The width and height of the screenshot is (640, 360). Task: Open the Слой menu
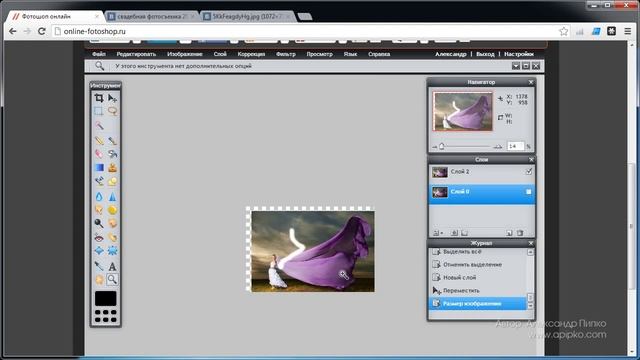[x=220, y=54]
